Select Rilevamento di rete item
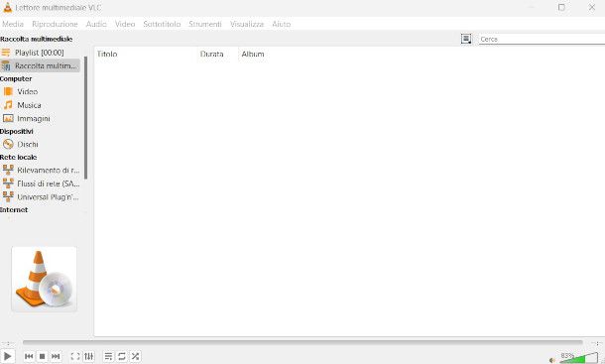 [x=40, y=171]
